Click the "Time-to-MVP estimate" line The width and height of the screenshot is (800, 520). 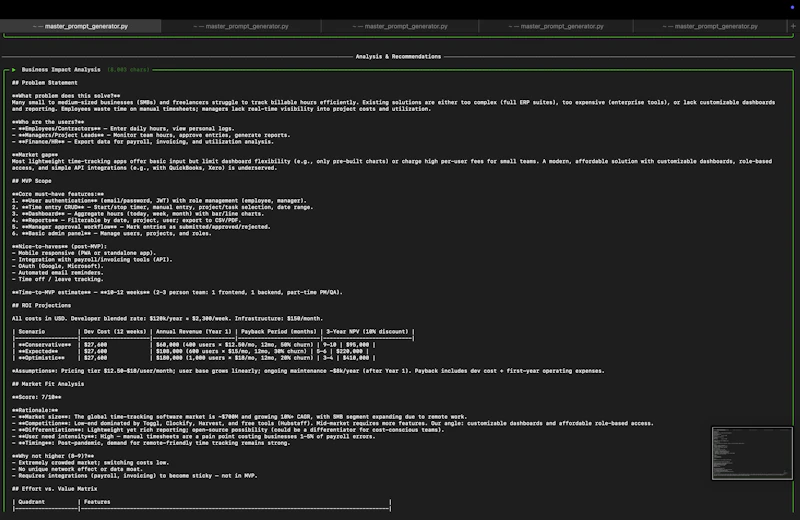pyautogui.click(x=177, y=292)
